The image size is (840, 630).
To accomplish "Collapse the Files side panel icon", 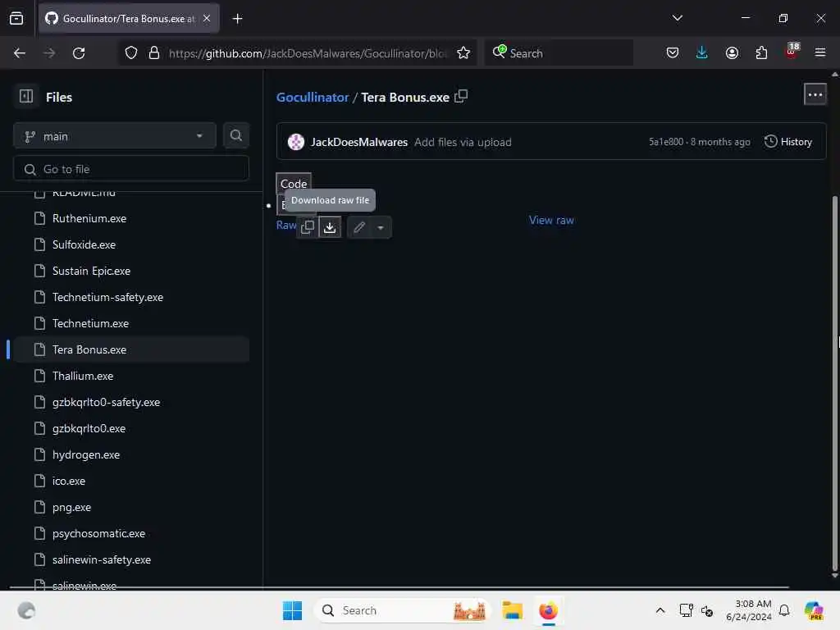I will (26, 97).
